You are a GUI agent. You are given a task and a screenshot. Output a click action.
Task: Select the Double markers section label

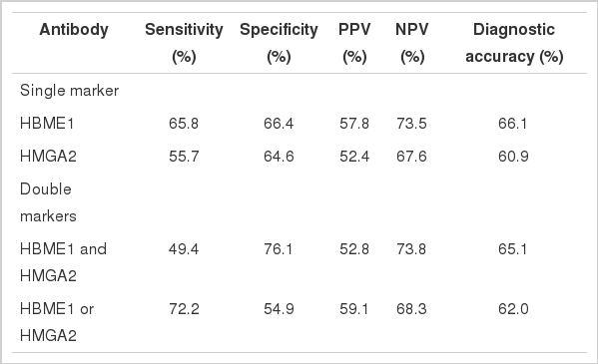(x=48, y=202)
